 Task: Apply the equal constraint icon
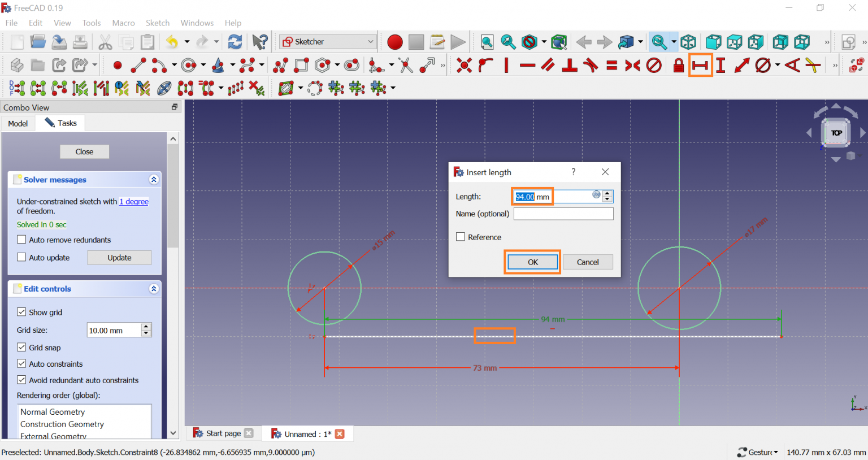[x=611, y=66]
